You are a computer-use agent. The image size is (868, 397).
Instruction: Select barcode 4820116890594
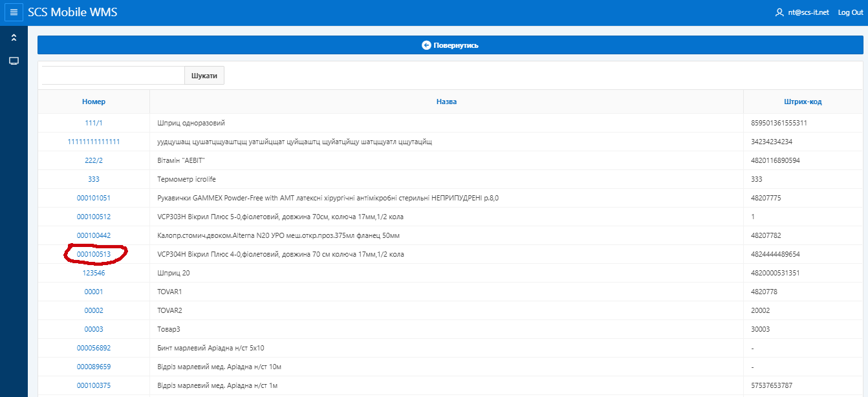776,160
